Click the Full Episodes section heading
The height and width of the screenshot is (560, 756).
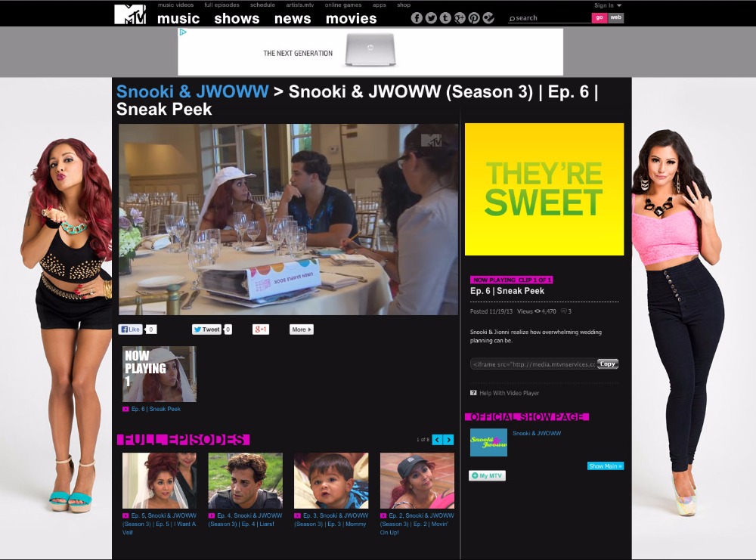tap(183, 440)
